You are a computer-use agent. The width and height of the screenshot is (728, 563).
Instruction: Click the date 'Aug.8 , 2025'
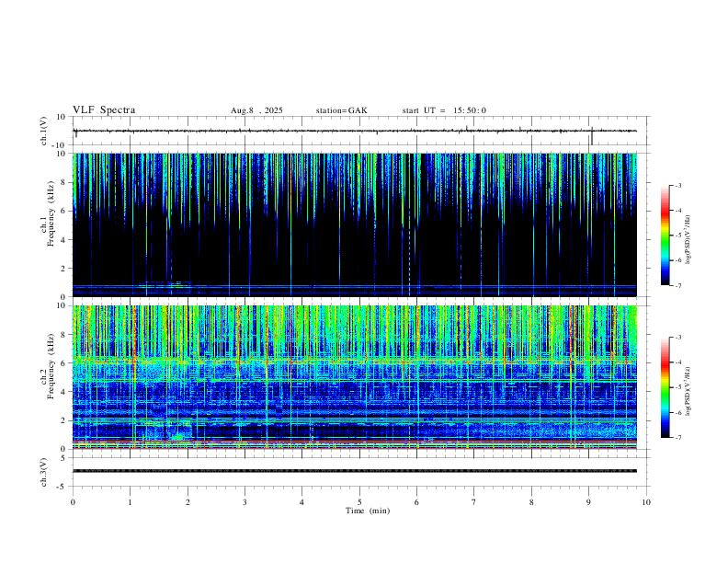(256, 110)
